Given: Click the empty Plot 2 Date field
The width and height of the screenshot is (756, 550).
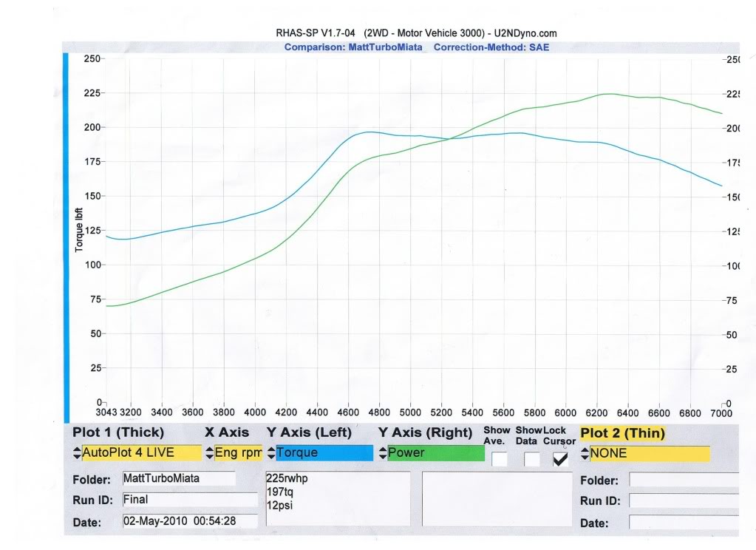Looking at the screenshot, I should click(x=684, y=522).
